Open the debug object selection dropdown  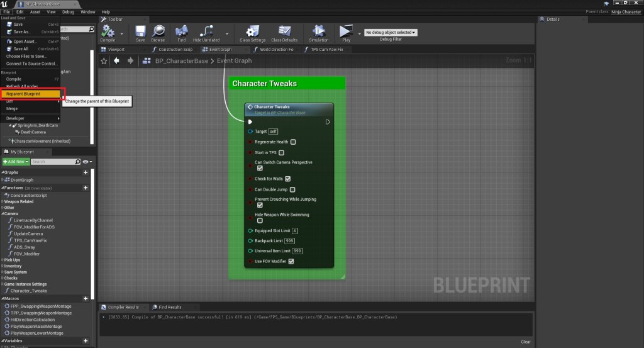click(391, 32)
